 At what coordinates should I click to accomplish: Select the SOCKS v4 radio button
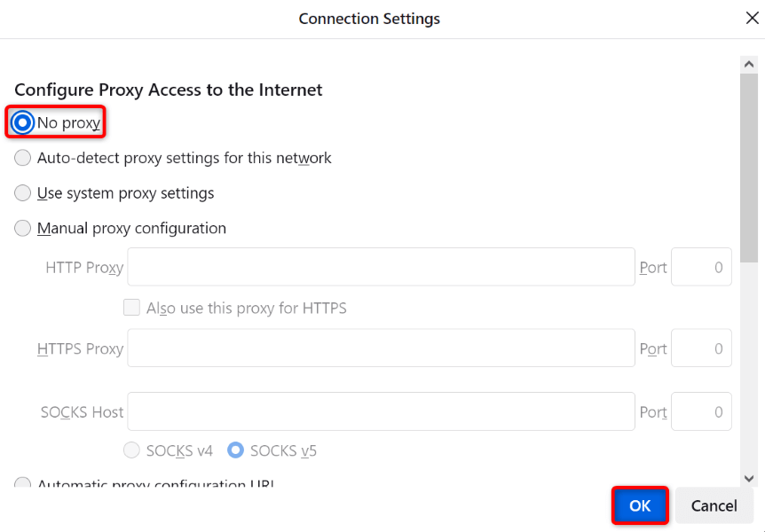click(x=131, y=450)
